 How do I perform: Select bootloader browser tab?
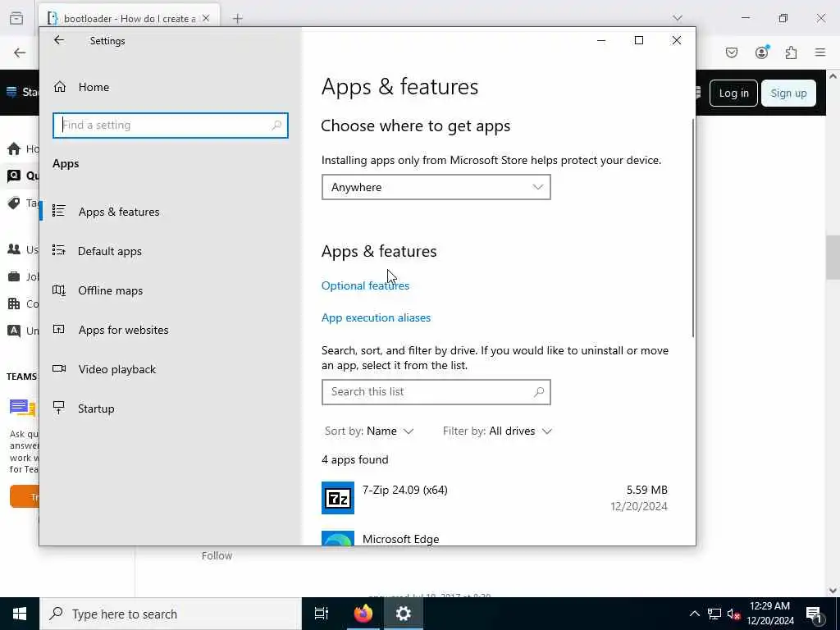click(x=129, y=18)
